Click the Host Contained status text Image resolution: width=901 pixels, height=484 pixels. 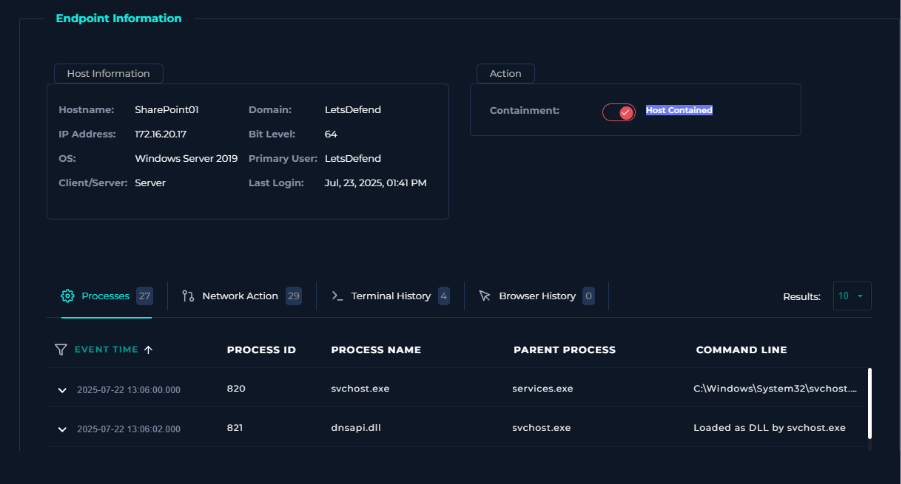tap(679, 110)
